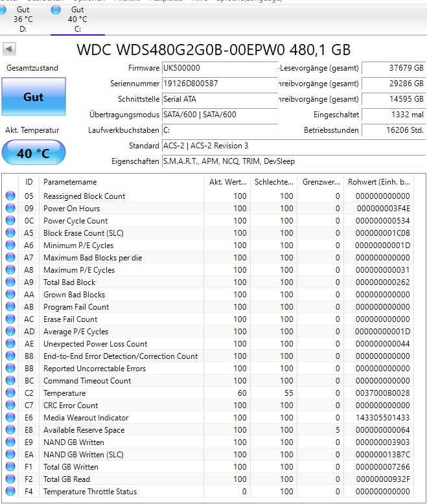Click the blue Gut health status button

(x=34, y=97)
